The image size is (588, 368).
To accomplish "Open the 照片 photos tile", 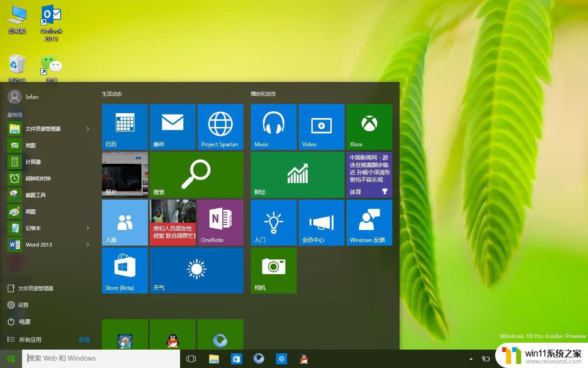I will 125,175.
